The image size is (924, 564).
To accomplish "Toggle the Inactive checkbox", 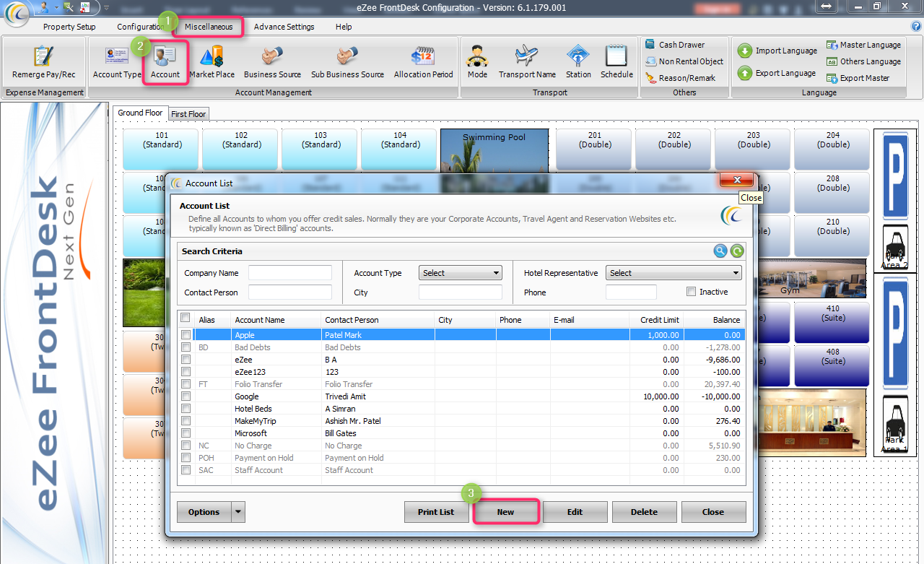I will coord(692,292).
